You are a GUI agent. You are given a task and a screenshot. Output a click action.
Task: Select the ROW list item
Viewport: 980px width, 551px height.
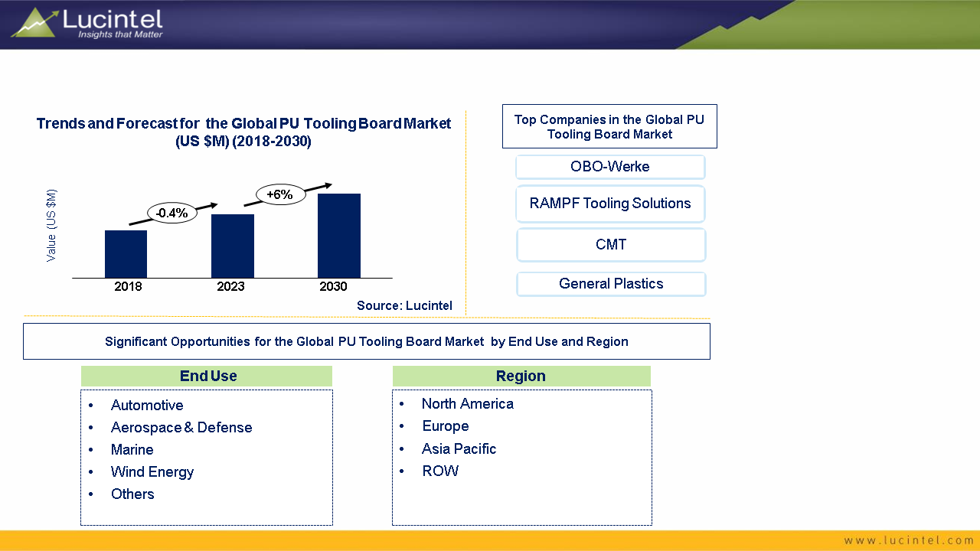(440, 471)
